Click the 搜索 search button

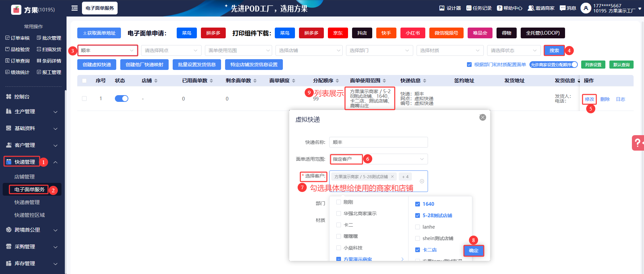(x=554, y=50)
